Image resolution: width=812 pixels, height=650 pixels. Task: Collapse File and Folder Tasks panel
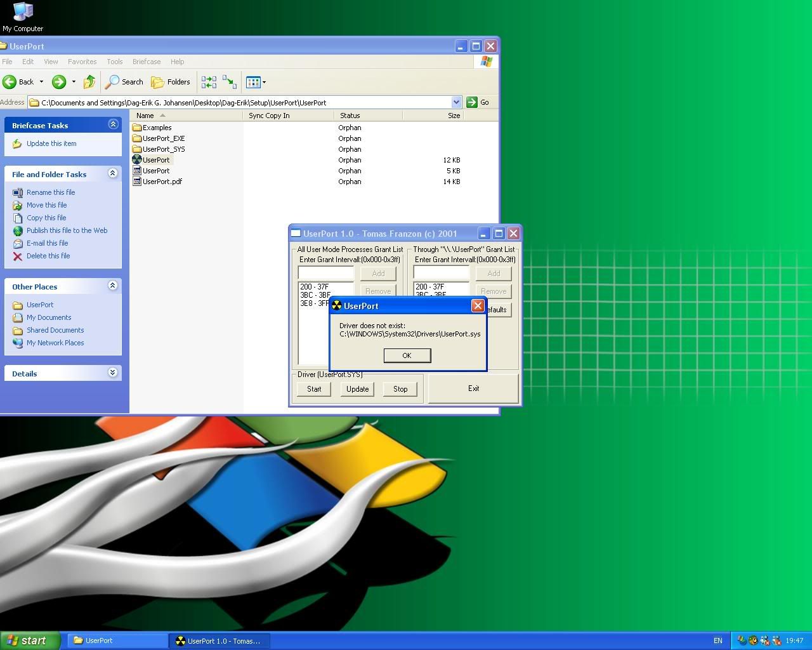click(x=113, y=173)
